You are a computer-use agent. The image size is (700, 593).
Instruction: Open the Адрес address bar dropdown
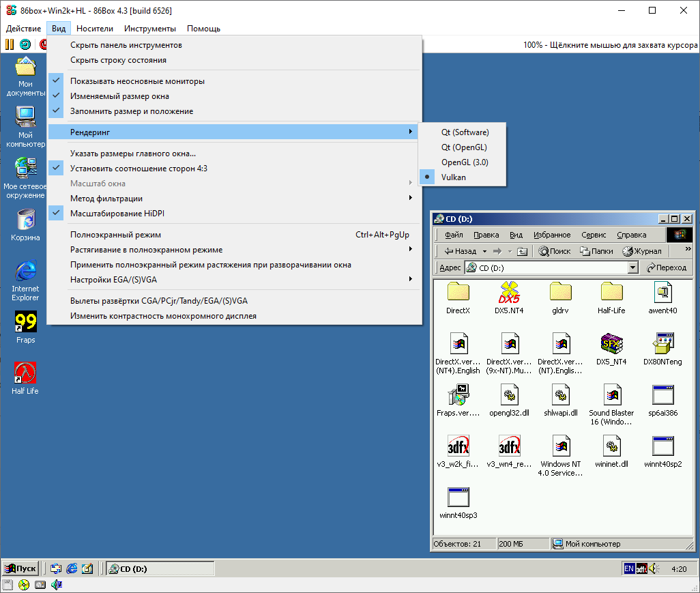(632, 268)
